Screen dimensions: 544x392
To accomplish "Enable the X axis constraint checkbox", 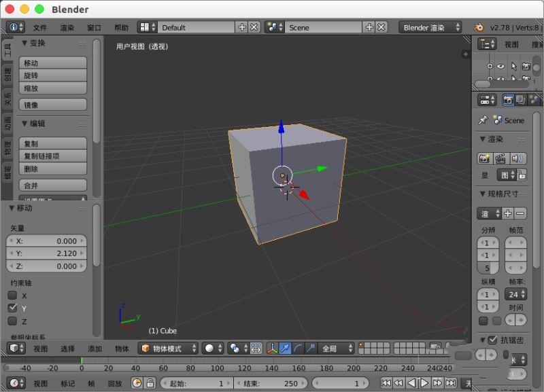I will [x=12, y=296].
